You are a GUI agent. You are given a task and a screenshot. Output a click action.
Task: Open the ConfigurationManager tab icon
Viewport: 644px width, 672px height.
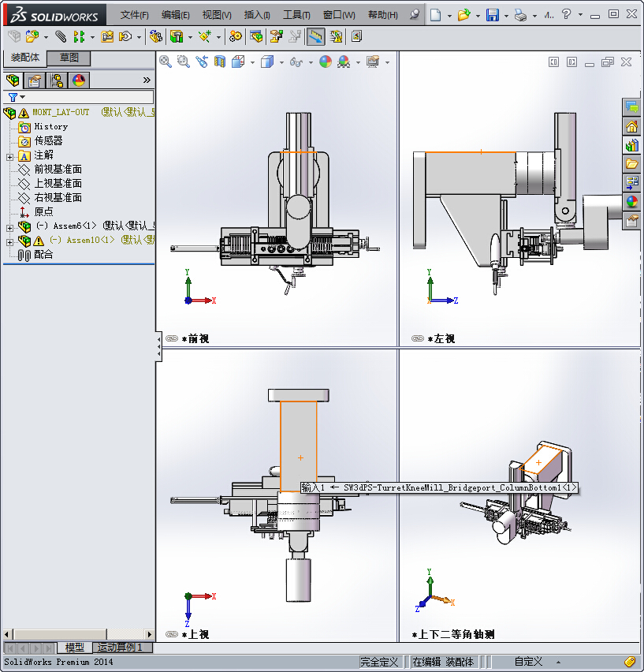click(57, 80)
